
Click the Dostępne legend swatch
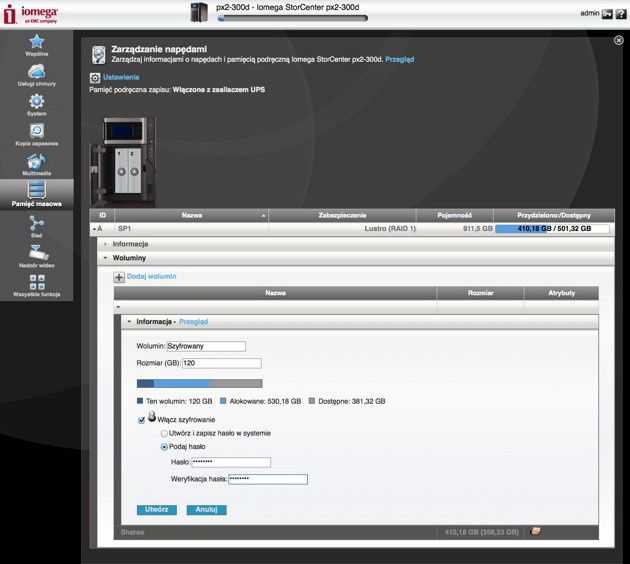(312, 401)
